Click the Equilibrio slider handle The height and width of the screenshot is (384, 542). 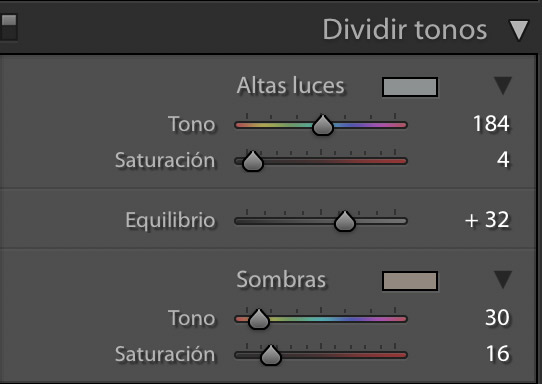[345, 221]
